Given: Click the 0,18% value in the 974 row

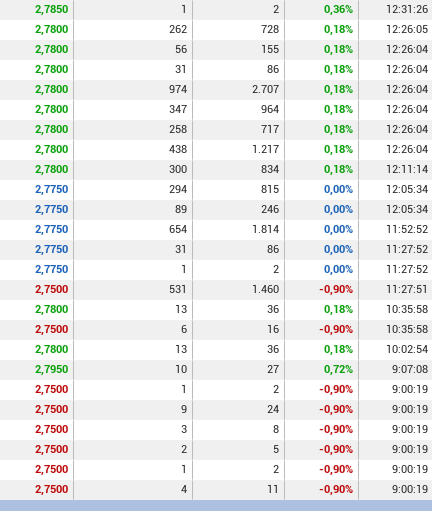Looking at the screenshot, I should [x=338, y=89].
